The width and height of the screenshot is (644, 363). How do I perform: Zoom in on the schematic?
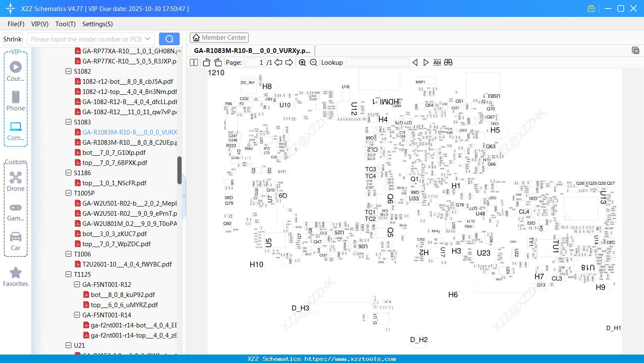[302, 63]
